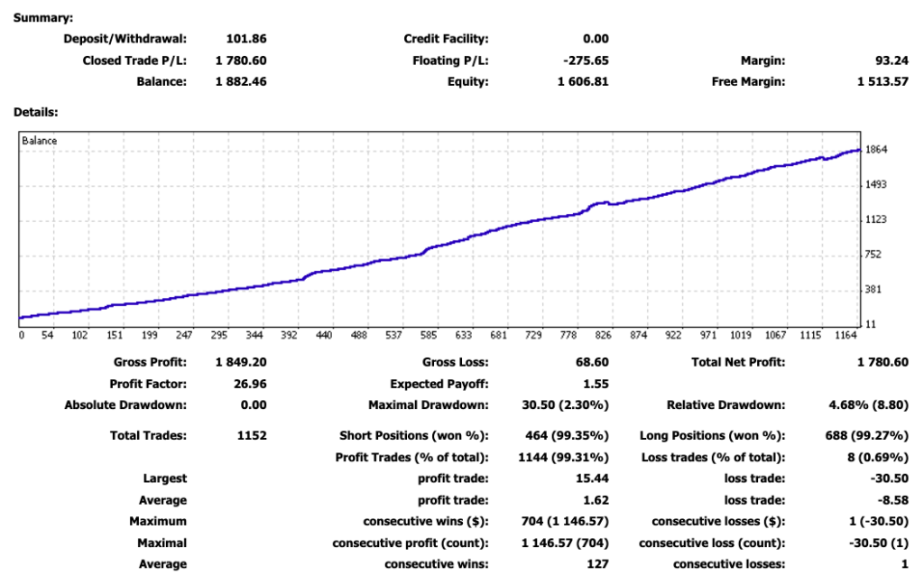Select the Gross Profit value 1 849.20
The image size is (924, 576).
click(x=241, y=363)
